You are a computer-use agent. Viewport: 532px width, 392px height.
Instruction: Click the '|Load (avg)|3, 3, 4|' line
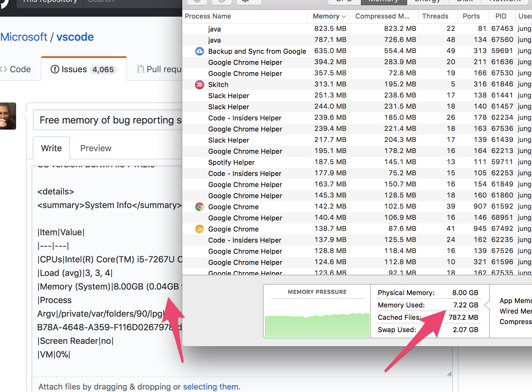(x=75, y=273)
